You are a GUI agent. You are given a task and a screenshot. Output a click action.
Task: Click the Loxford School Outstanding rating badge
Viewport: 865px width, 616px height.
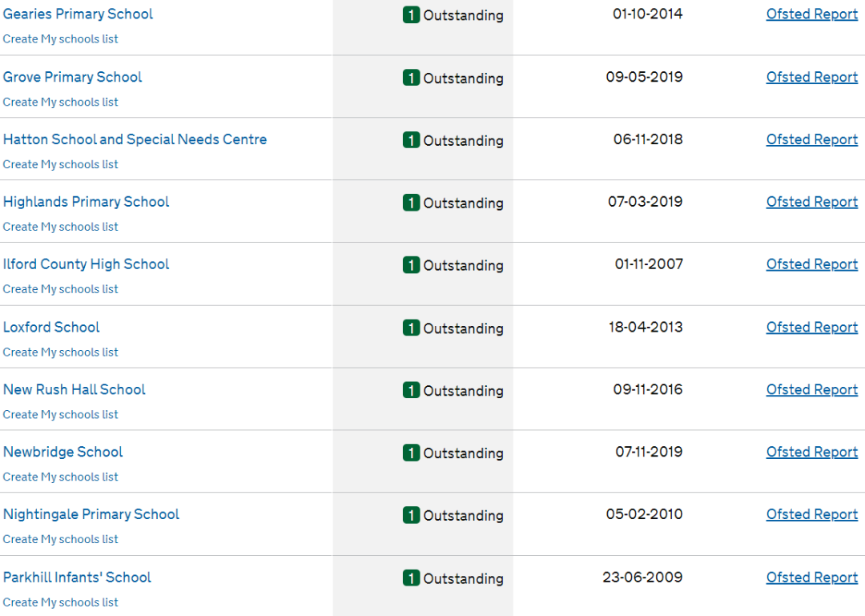[411, 328]
